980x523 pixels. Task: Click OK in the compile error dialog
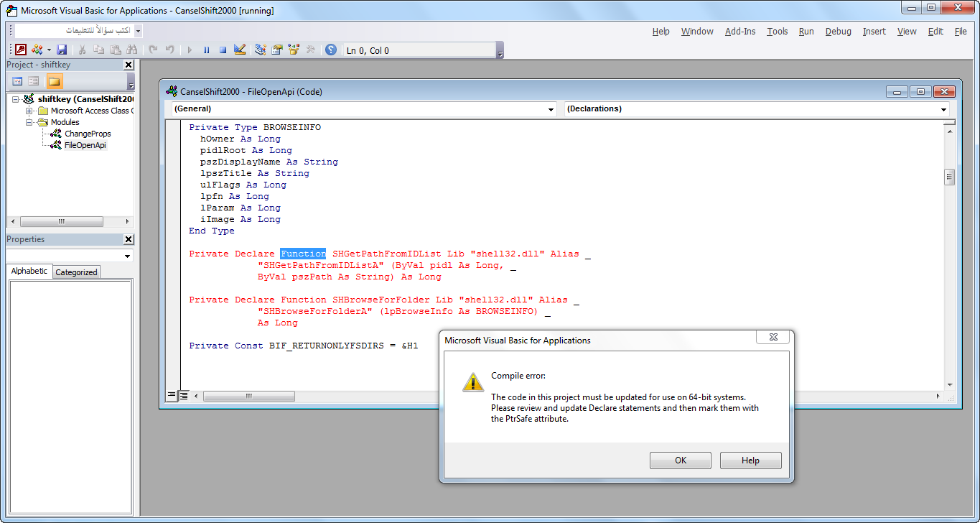[x=681, y=460]
